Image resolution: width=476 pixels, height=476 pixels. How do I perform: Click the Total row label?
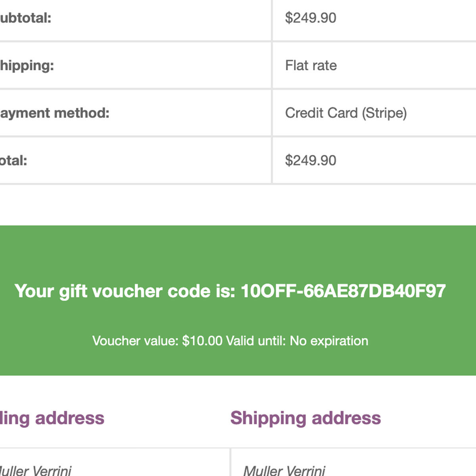13,161
